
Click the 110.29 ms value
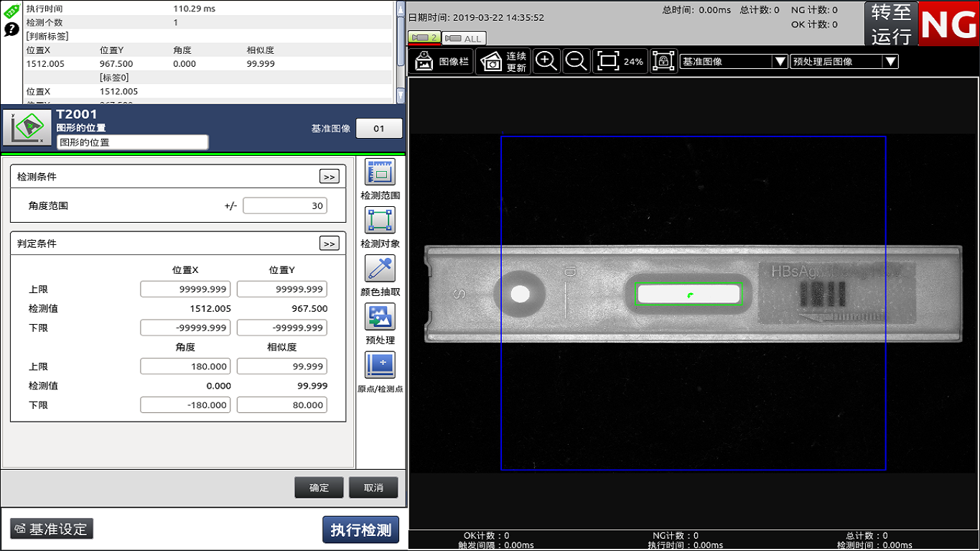click(195, 9)
